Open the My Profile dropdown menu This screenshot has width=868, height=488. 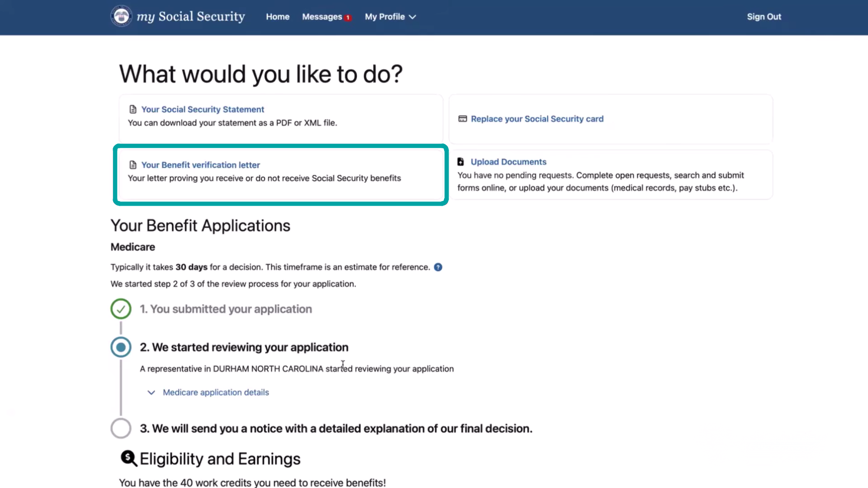[390, 17]
